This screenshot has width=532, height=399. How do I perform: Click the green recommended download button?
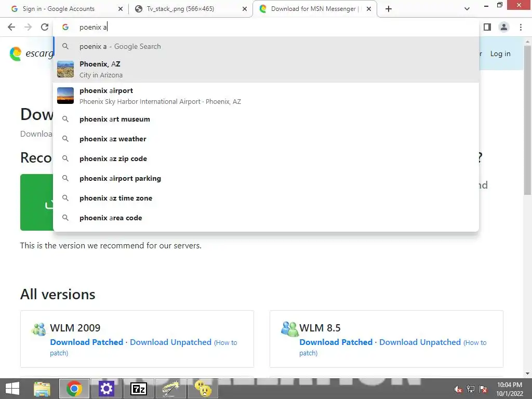[37, 203]
